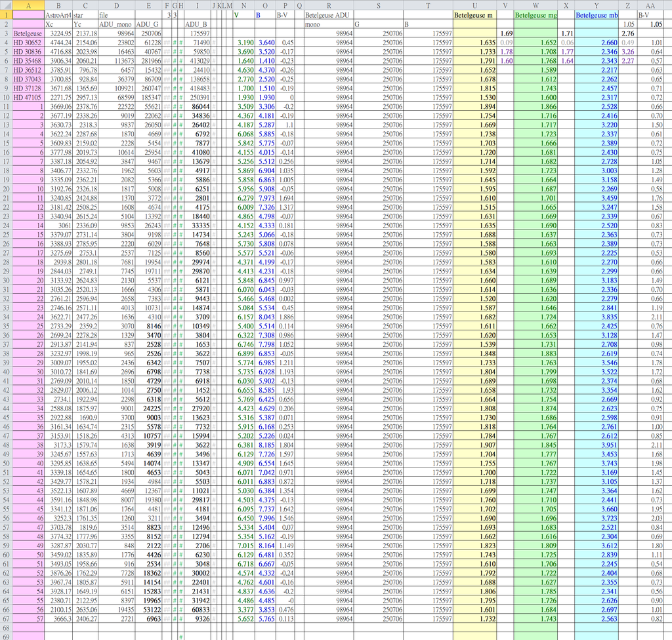This screenshot has height=640, width=672.
Task: Click the 'ADU_G' header cell
Action: click(x=148, y=24)
